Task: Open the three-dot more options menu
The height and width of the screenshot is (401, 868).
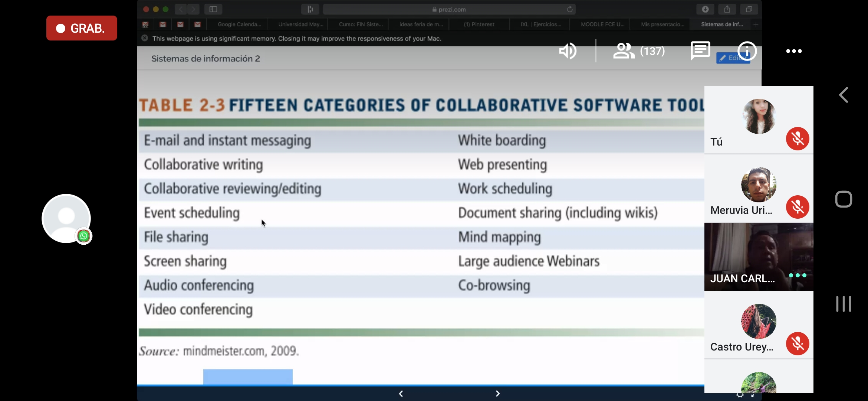Action: click(794, 51)
